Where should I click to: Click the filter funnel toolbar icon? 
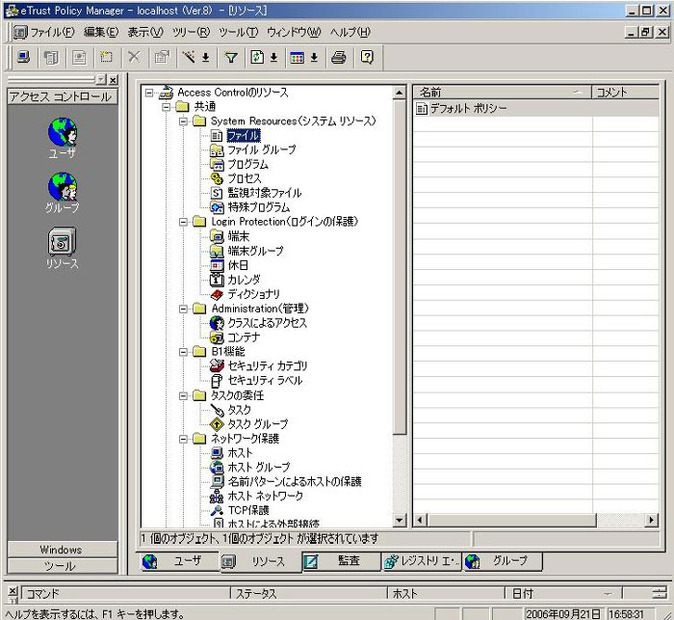coord(231,57)
